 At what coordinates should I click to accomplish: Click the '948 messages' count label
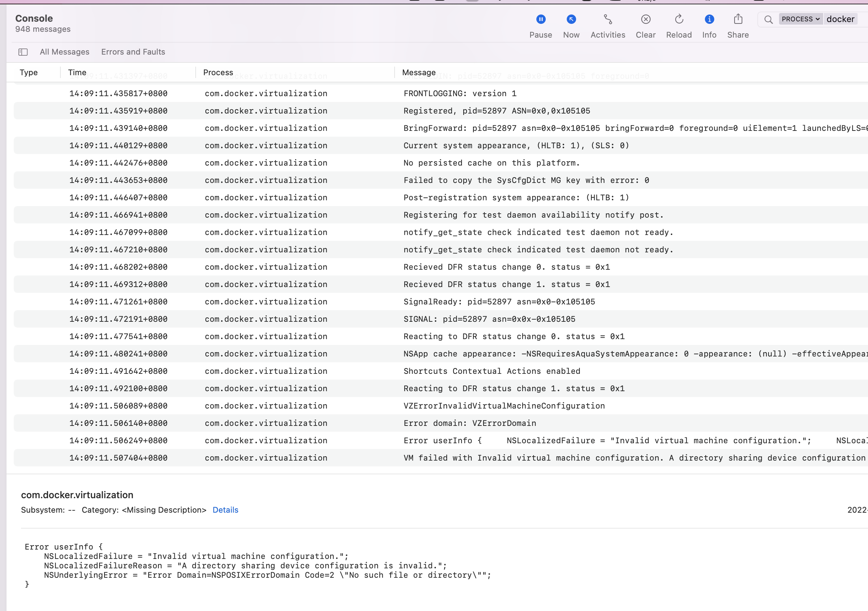click(43, 29)
